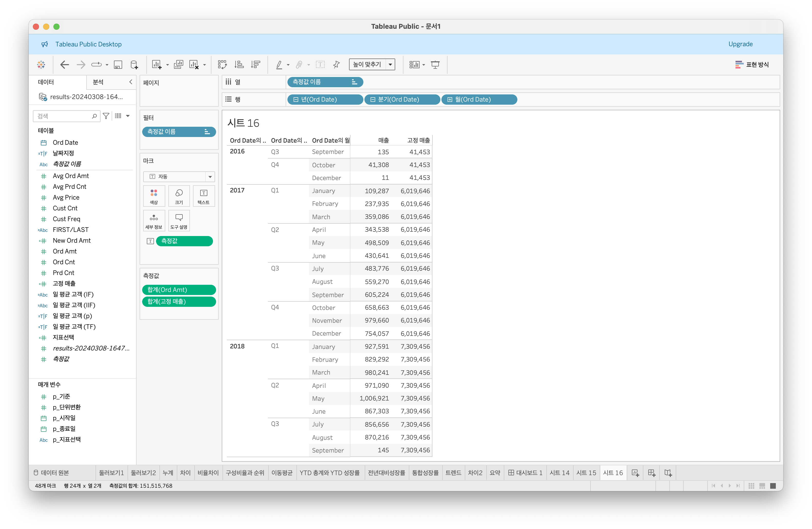Image resolution: width=812 pixels, height=529 pixels.
Task: Collapse the Year(Ord Date) pill
Action: coord(296,100)
